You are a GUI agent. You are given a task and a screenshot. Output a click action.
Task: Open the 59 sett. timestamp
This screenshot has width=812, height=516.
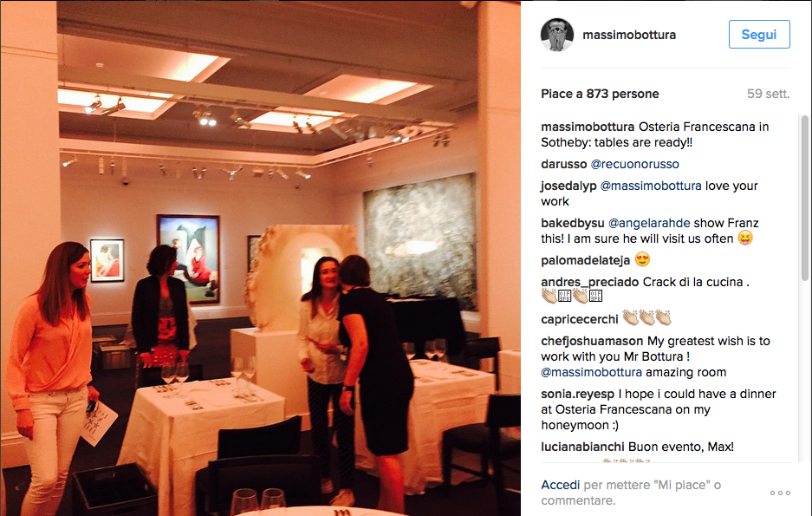click(768, 94)
